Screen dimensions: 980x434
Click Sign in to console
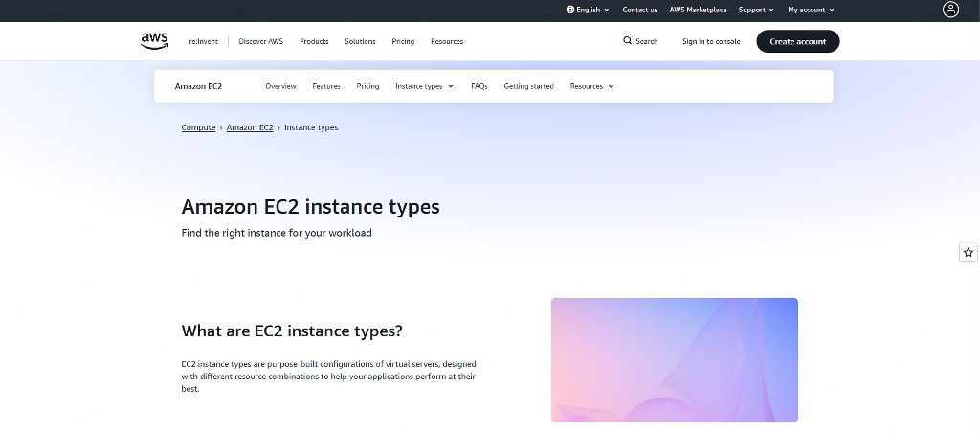click(711, 41)
